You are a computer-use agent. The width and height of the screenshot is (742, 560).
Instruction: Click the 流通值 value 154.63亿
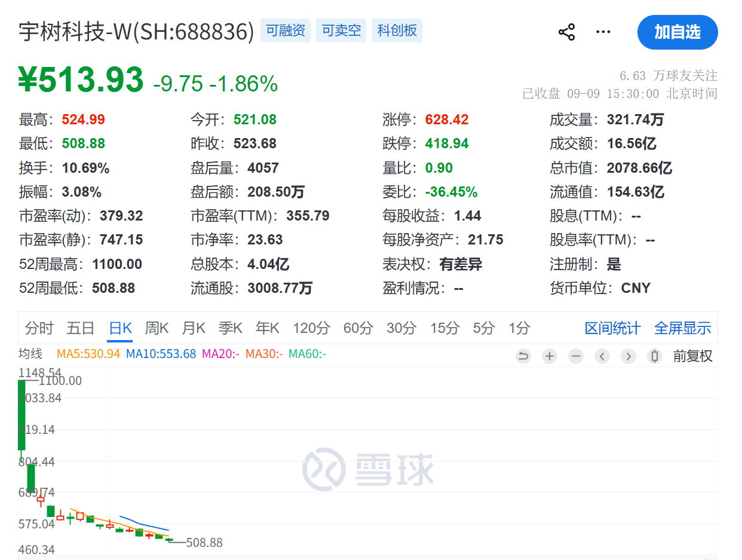click(x=636, y=192)
